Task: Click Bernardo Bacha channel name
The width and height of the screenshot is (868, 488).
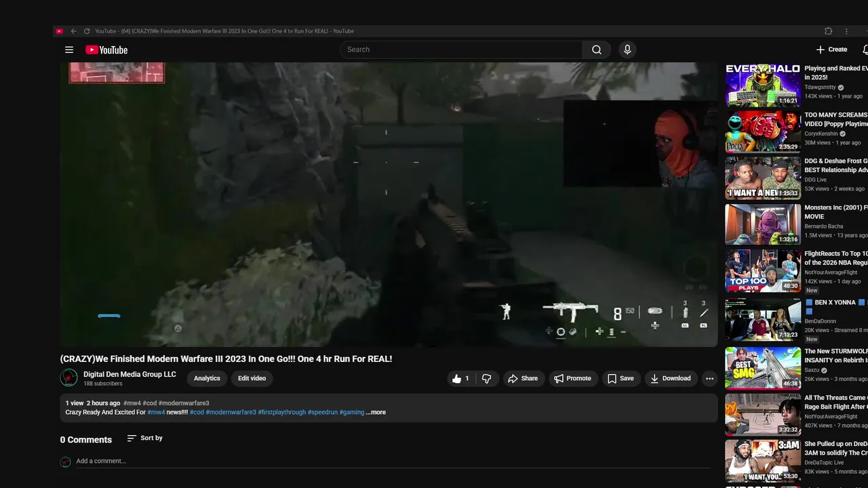Action: 824,226
